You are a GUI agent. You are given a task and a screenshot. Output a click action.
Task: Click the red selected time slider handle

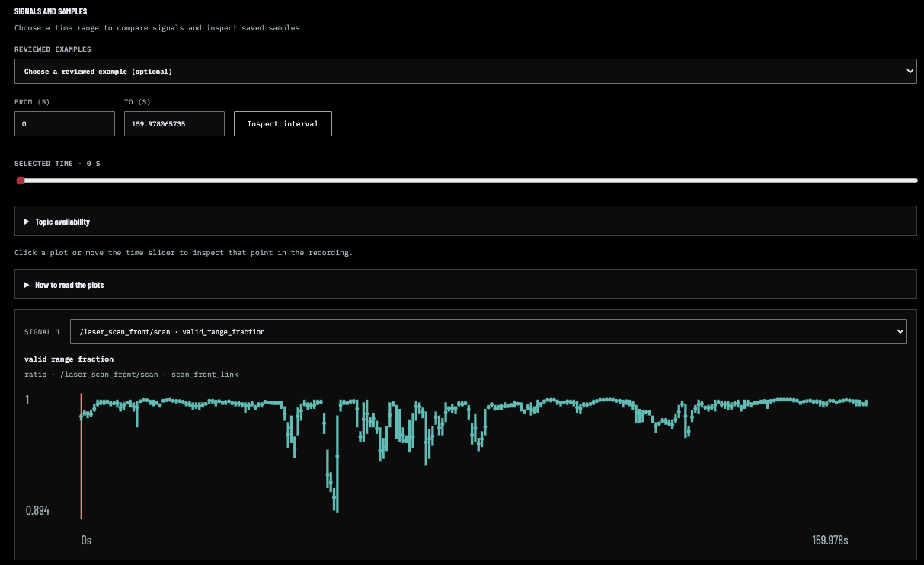pos(21,180)
